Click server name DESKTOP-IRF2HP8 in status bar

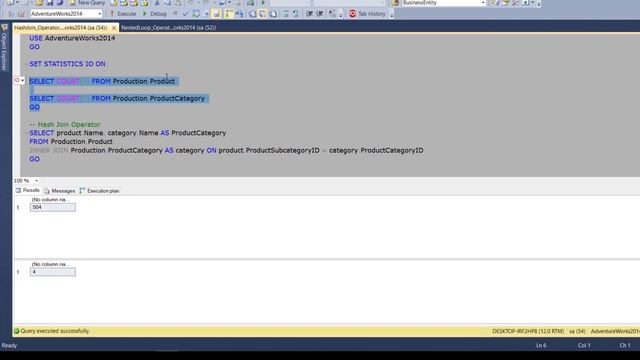click(528, 331)
